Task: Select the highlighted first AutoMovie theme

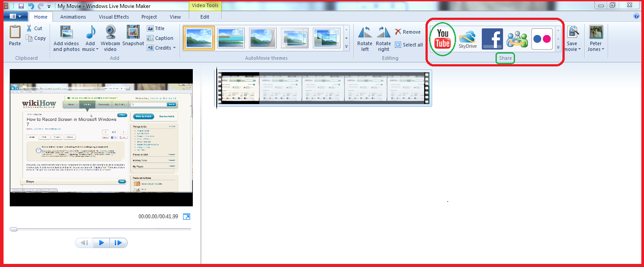Action: pos(199,38)
